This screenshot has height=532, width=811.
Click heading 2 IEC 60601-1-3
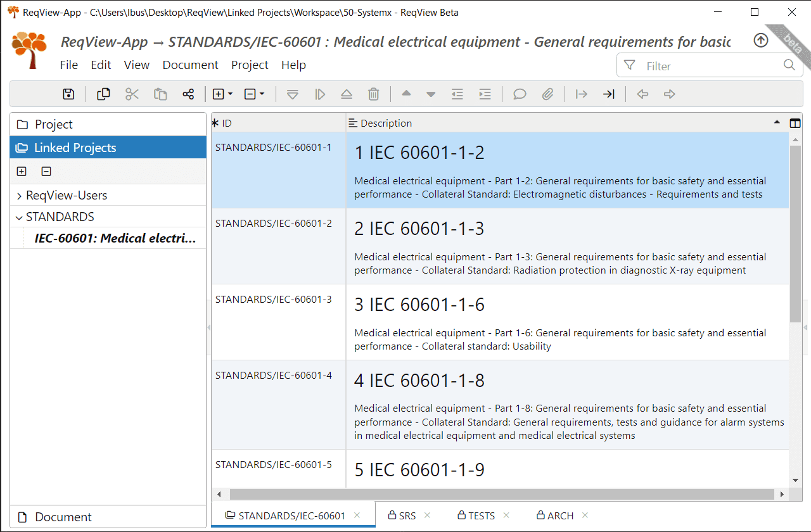click(419, 229)
